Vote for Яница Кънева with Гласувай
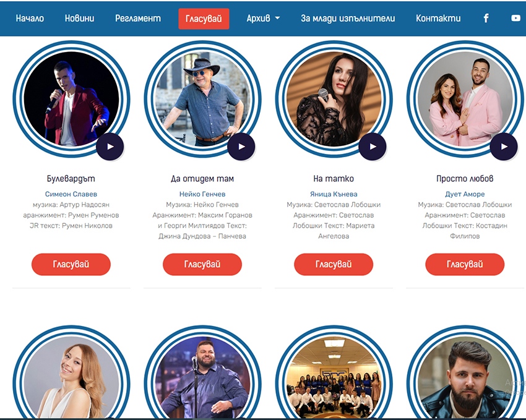The height and width of the screenshot is (420, 526). tap(334, 265)
